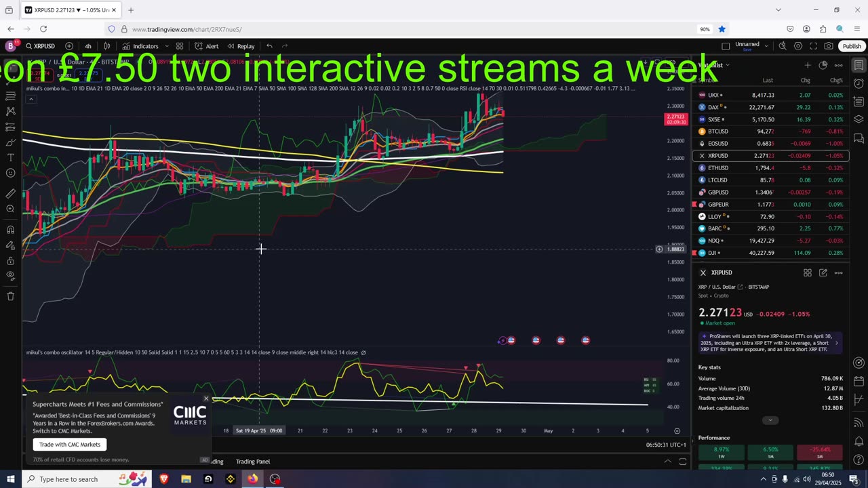Start Bar Replay mode

[241, 46]
